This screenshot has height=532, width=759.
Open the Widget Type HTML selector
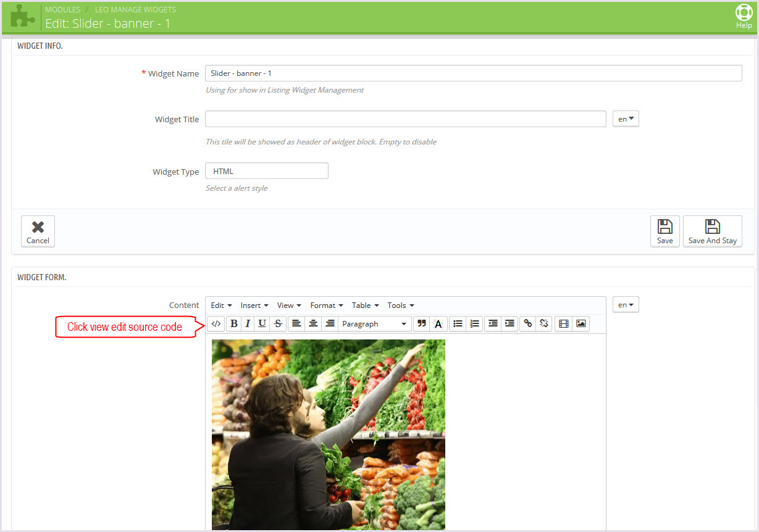tap(267, 171)
